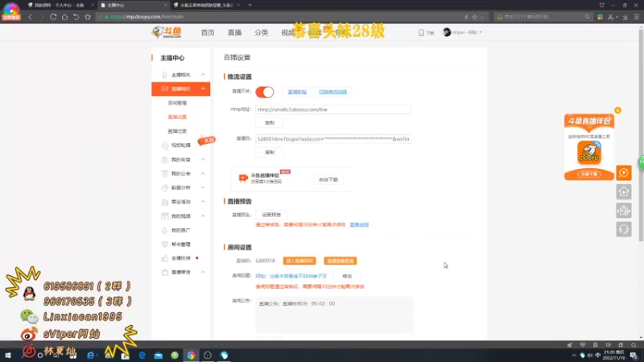
Task: Click the 设置预告 button
Action: point(271,215)
